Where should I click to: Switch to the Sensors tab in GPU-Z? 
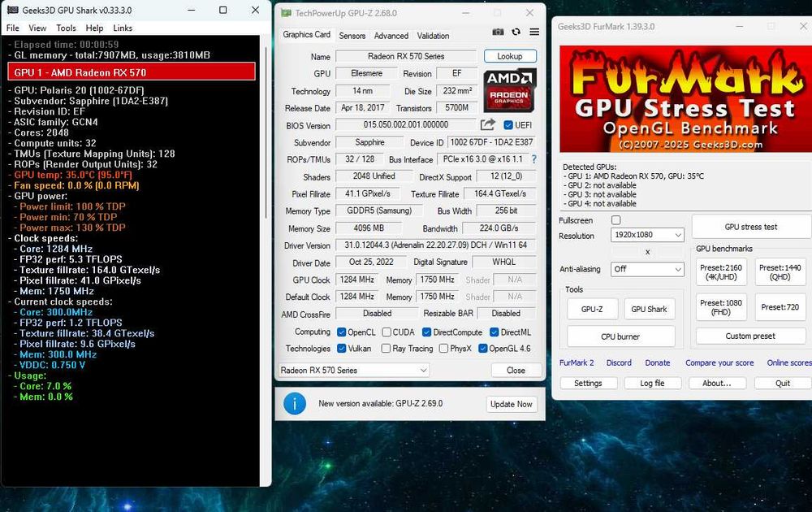352,36
